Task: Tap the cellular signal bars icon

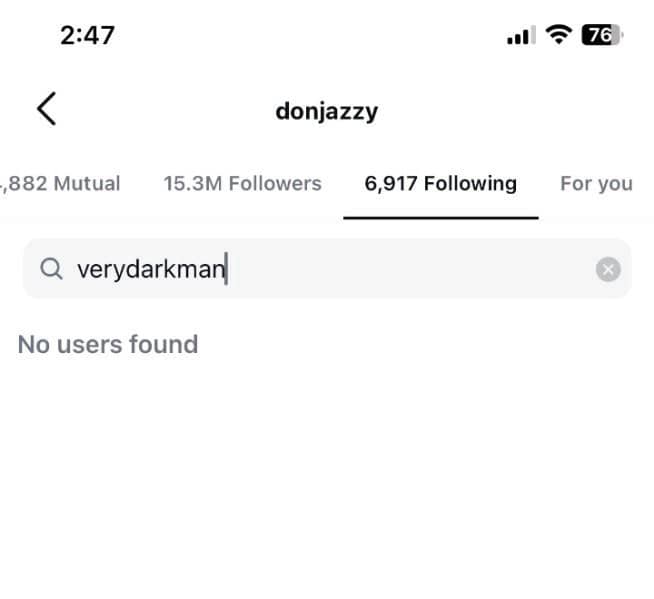Action: pyautogui.click(x=521, y=35)
